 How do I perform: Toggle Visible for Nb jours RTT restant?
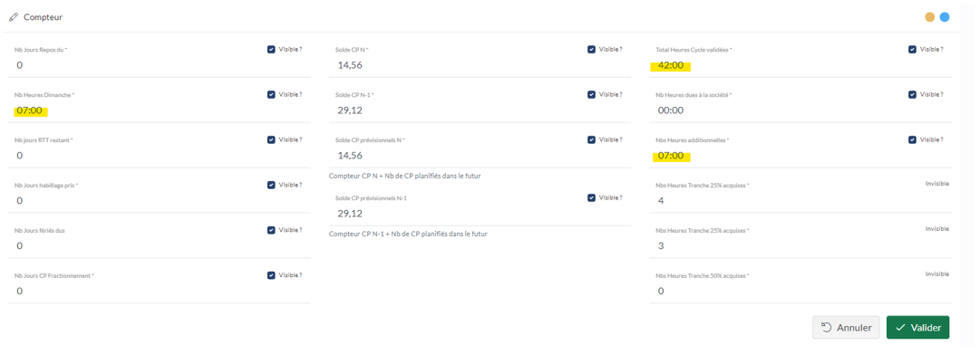271,139
